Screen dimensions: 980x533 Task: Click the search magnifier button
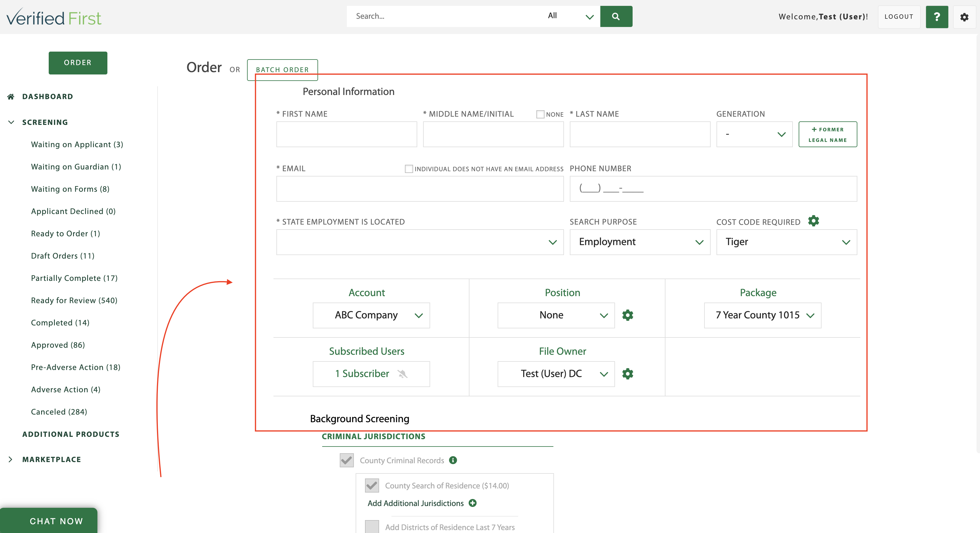coord(616,16)
